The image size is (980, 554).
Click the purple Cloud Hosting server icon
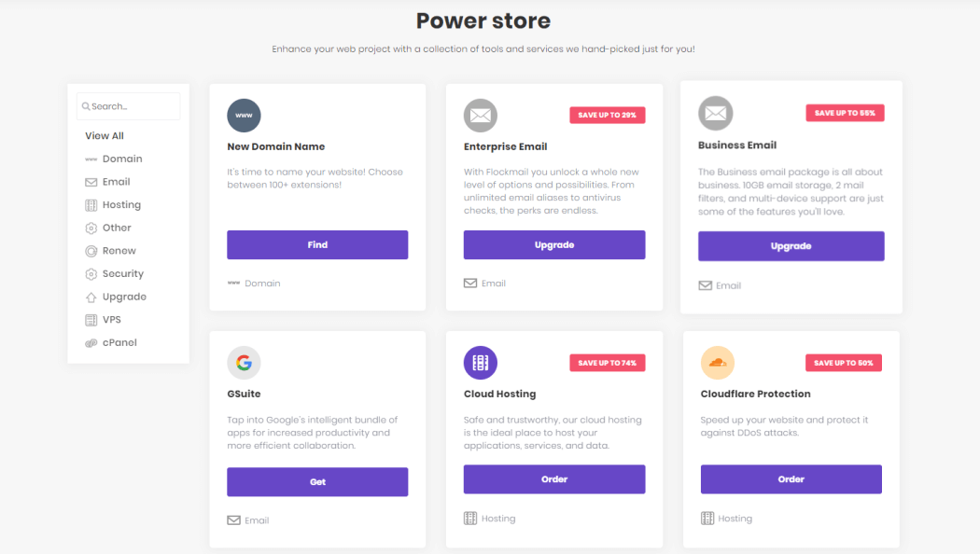click(480, 362)
